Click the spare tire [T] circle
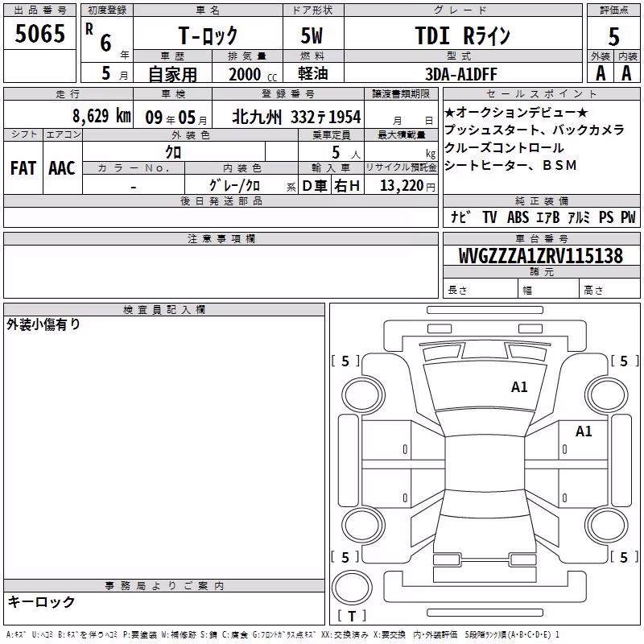Viewport: 644px width, 644px height. (x=352, y=588)
